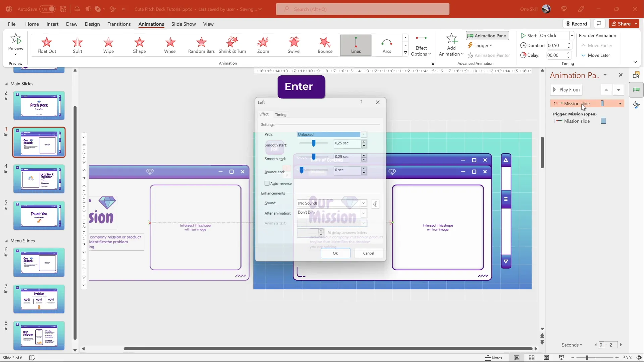
Task: Switch to the Design tab
Action: tap(92, 24)
